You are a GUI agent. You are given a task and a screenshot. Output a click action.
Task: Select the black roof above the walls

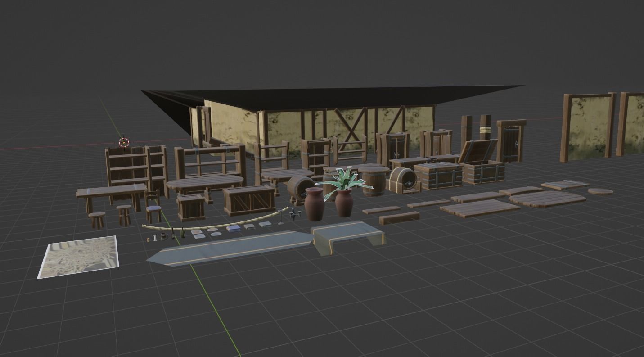[x=333, y=95]
